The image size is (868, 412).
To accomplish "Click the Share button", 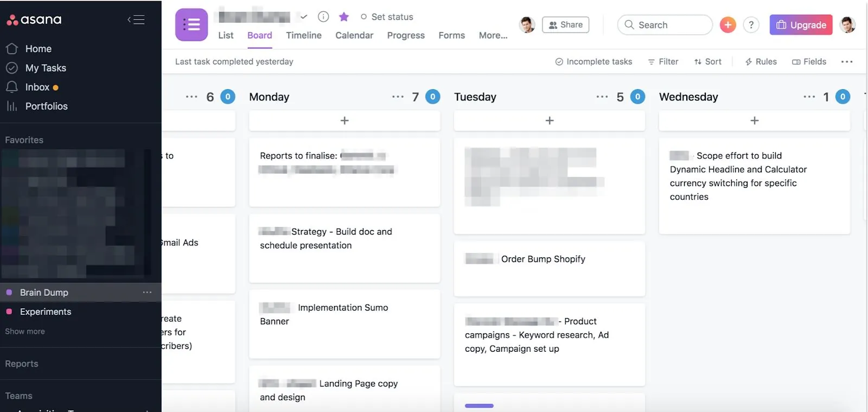I will (x=565, y=25).
